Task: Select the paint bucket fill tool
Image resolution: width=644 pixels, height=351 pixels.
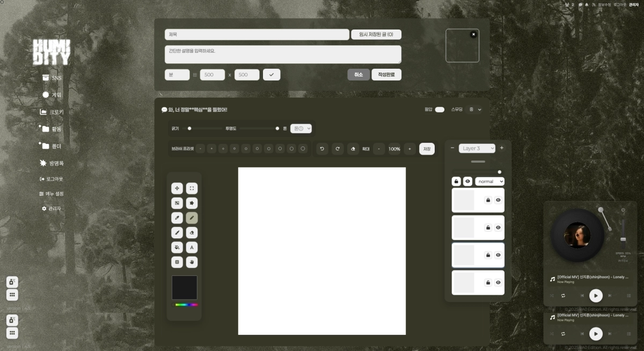Action: 177,247
